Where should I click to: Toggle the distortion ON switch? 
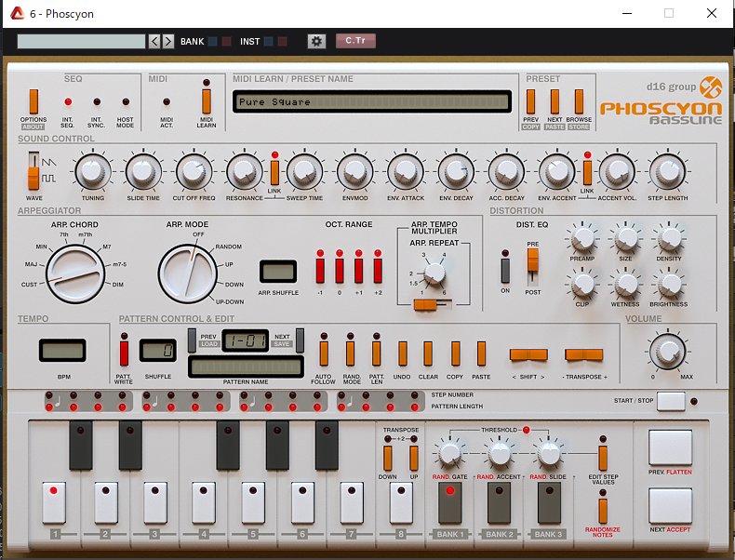click(x=505, y=271)
